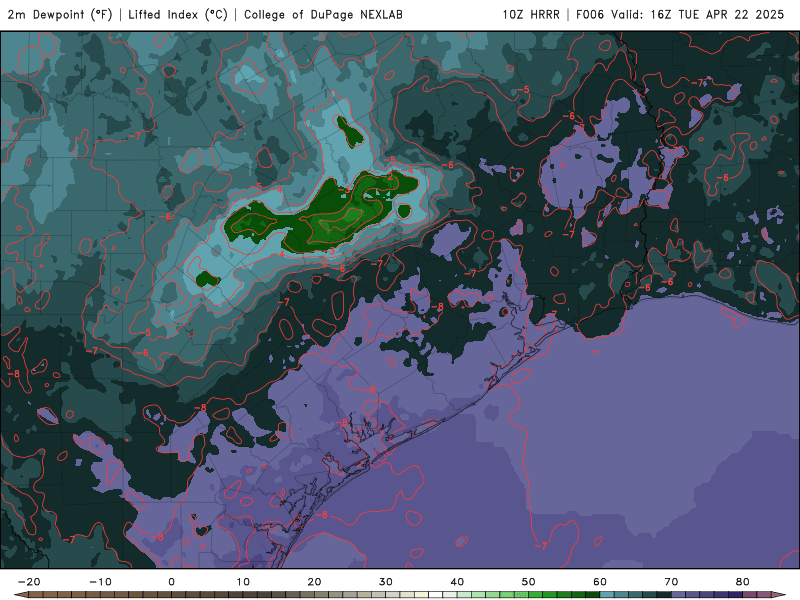
Task: Click the 30 tick label on color scale
Action: click(x=386, y=582)
